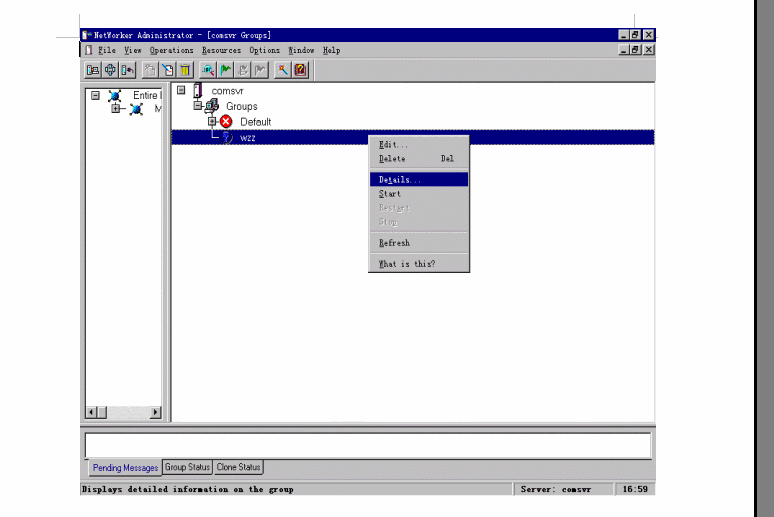
Task: Click Refresh in the context menu
Action: [394, 243]
